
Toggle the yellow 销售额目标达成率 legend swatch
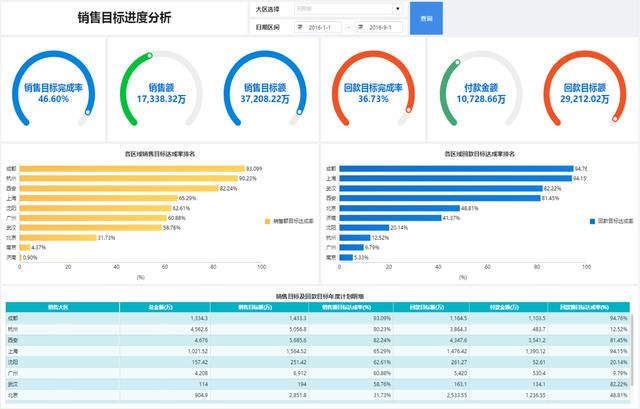[268, 221]
